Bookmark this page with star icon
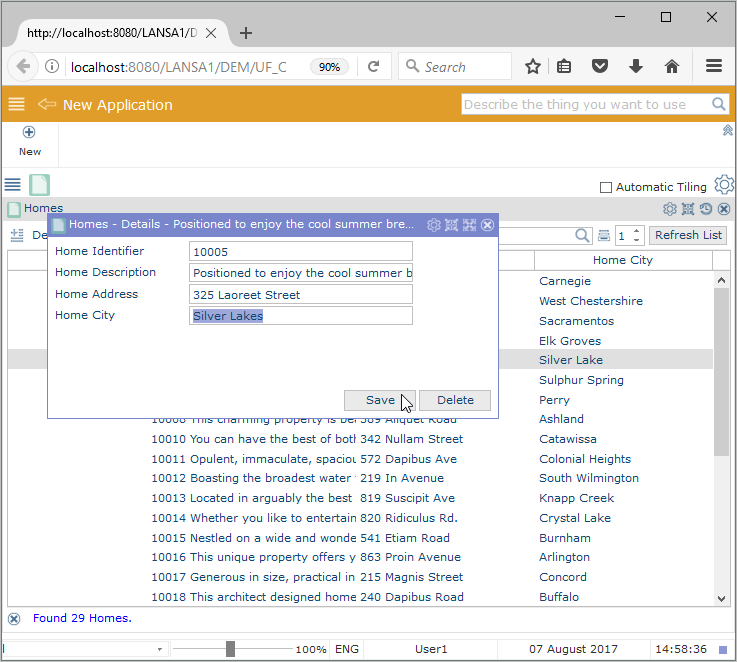 533,67
